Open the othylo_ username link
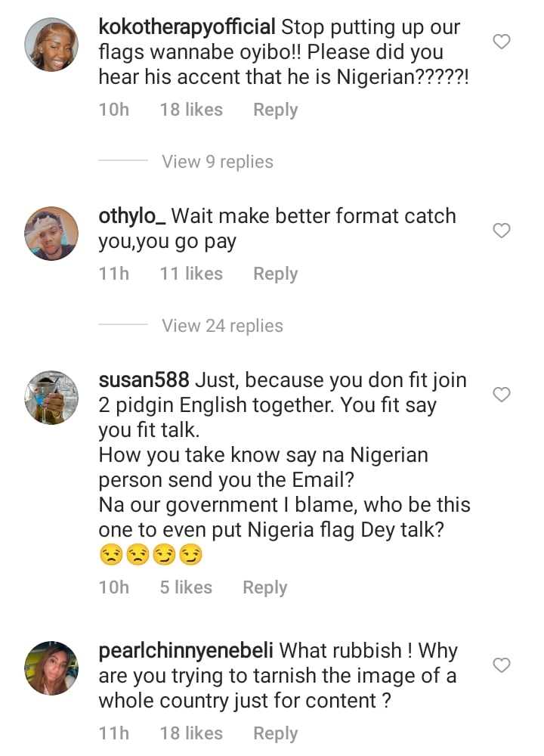The width and height of the screenshot is (544, 756). [x=132, y=216]
